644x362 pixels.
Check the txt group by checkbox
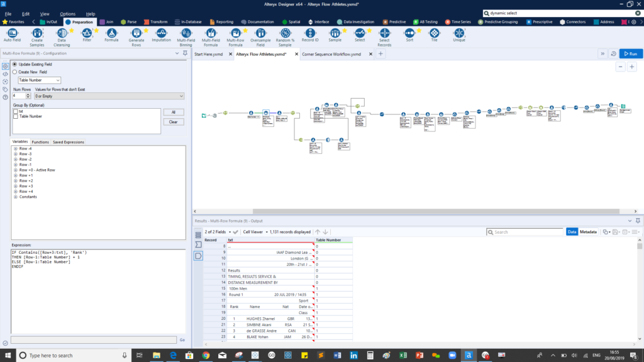(x=15, y=111)
